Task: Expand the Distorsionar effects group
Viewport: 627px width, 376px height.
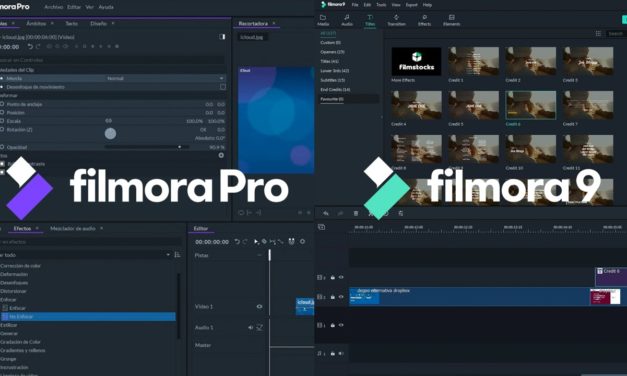Action: [x=13, y=291]
